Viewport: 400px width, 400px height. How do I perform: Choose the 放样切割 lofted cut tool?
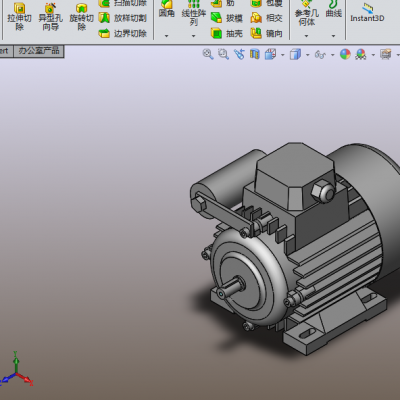[123, 18]
